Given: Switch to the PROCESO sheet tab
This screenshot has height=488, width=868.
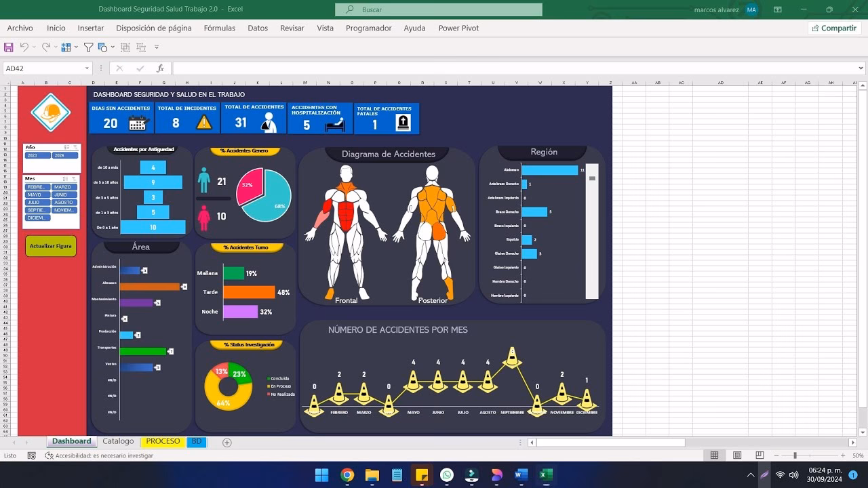Looking at the screenshot, I should 163,441.
